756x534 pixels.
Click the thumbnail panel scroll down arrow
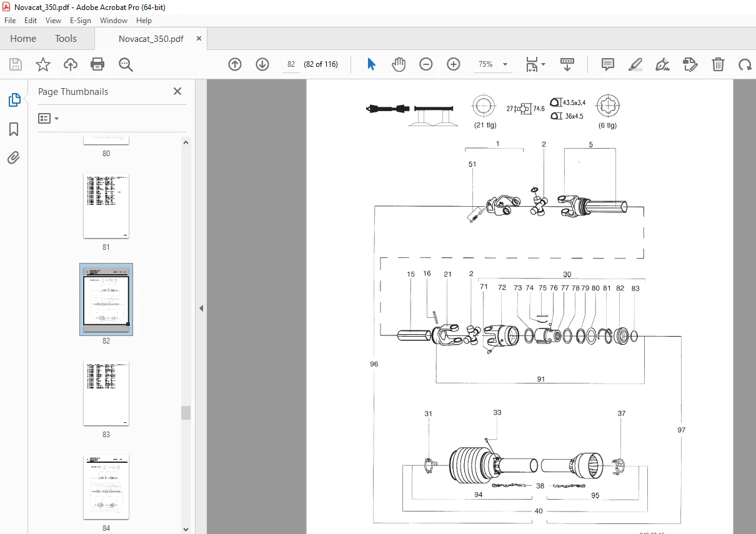coord(186,529)
